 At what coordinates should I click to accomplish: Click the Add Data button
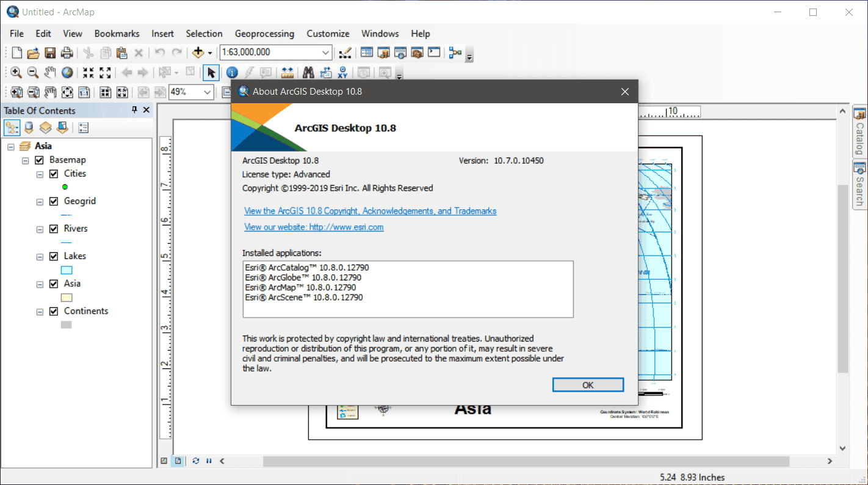point(198,53)
